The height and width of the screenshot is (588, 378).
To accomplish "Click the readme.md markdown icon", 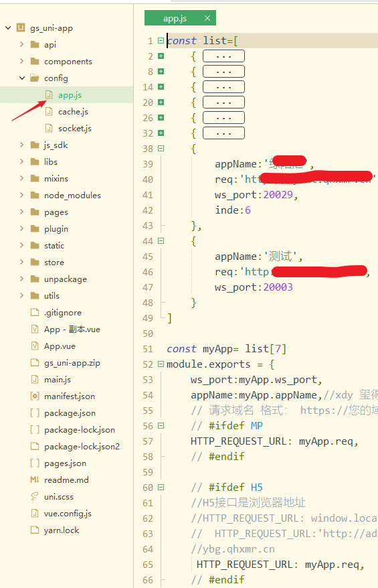I will [35, 480].
